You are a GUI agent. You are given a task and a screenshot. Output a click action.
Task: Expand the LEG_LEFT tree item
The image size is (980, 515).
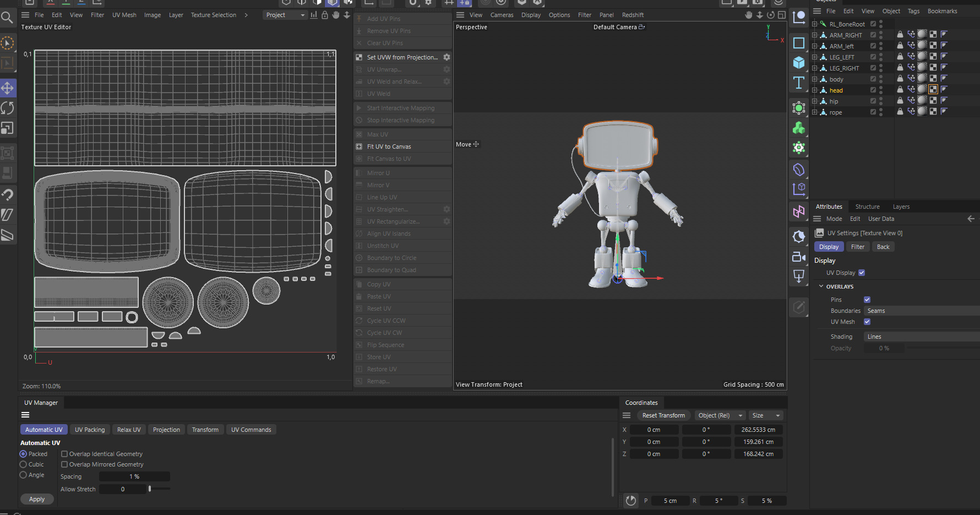(x=814, y=57)
